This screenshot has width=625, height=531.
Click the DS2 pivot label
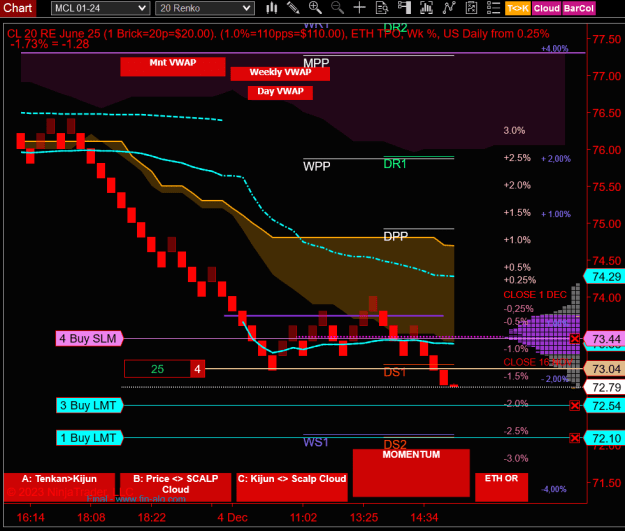[x=395, y=444]
